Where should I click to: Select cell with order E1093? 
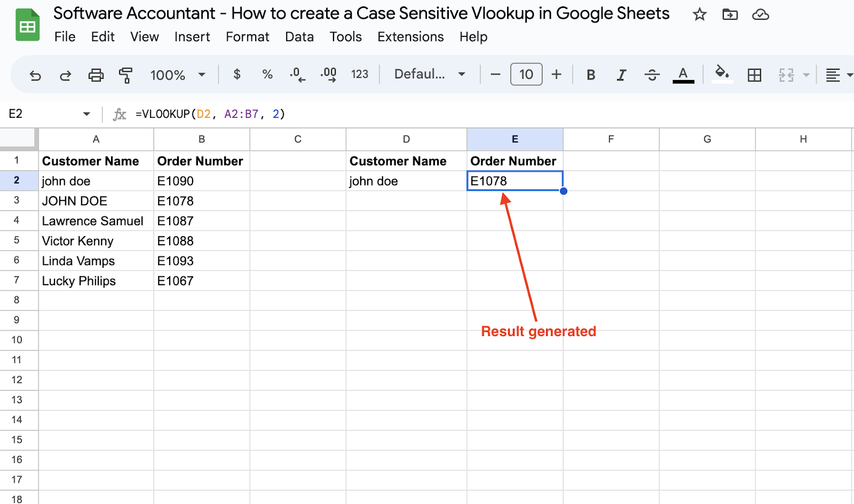coord(202,261)
